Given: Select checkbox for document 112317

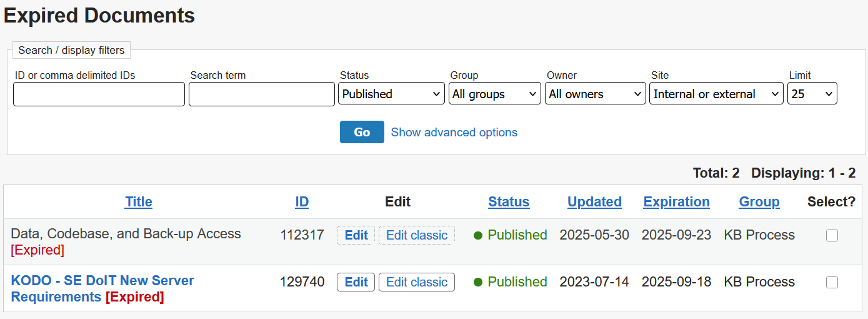Looking at the screenshot, I should pos(832,235).
